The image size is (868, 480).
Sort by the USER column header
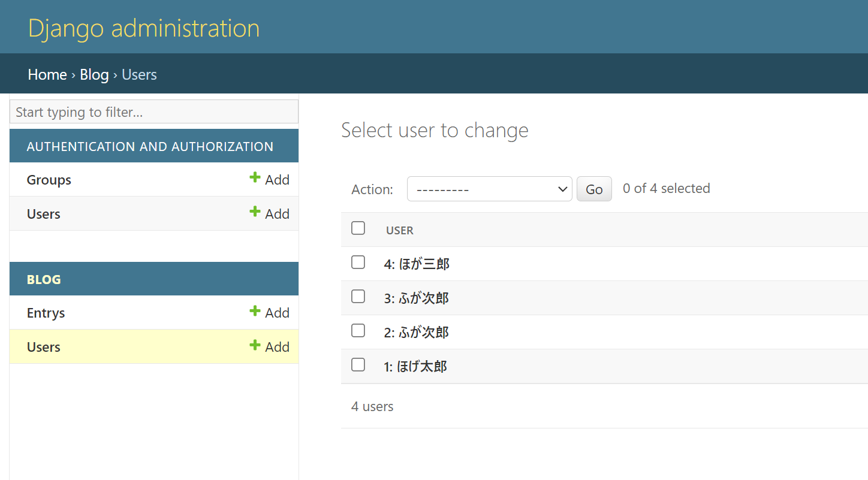click(400, 230)
